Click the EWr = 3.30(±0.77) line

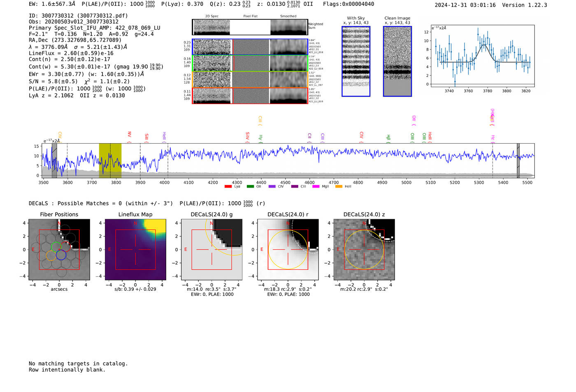(86, 74)
